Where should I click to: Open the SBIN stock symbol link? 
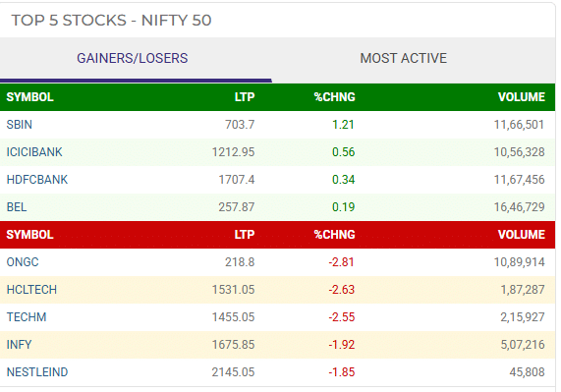[20, 125]
